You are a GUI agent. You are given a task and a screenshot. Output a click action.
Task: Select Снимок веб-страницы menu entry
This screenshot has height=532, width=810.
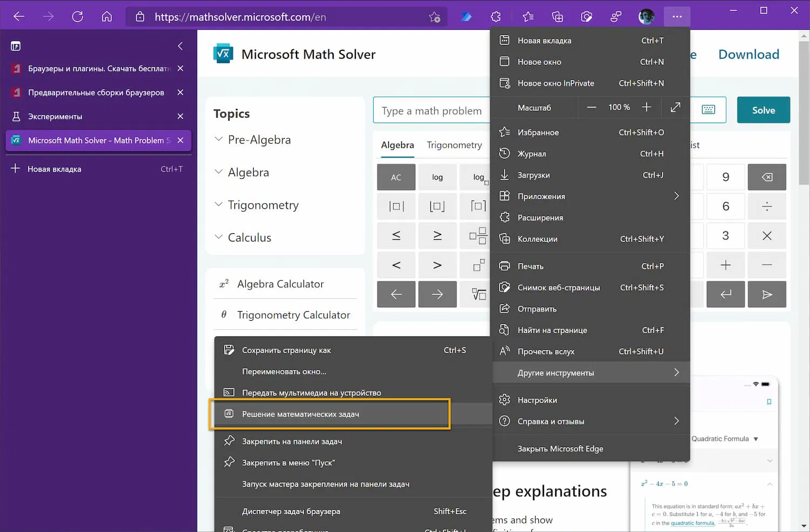pos(590,287)
